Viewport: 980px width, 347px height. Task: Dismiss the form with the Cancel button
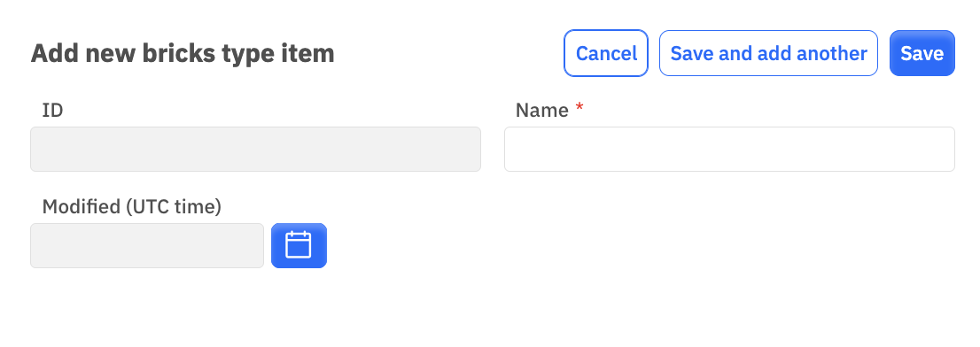tap(605, 53)
